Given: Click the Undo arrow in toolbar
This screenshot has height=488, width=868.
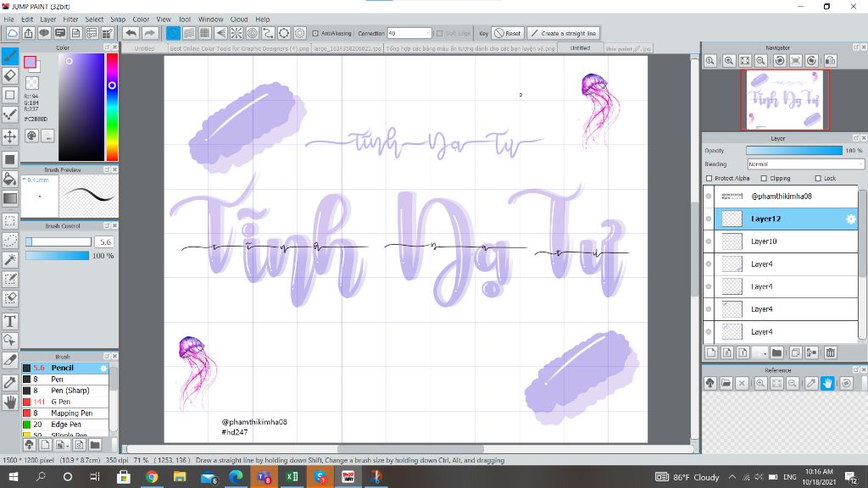Looking at the screenshot, I should 131,33.
